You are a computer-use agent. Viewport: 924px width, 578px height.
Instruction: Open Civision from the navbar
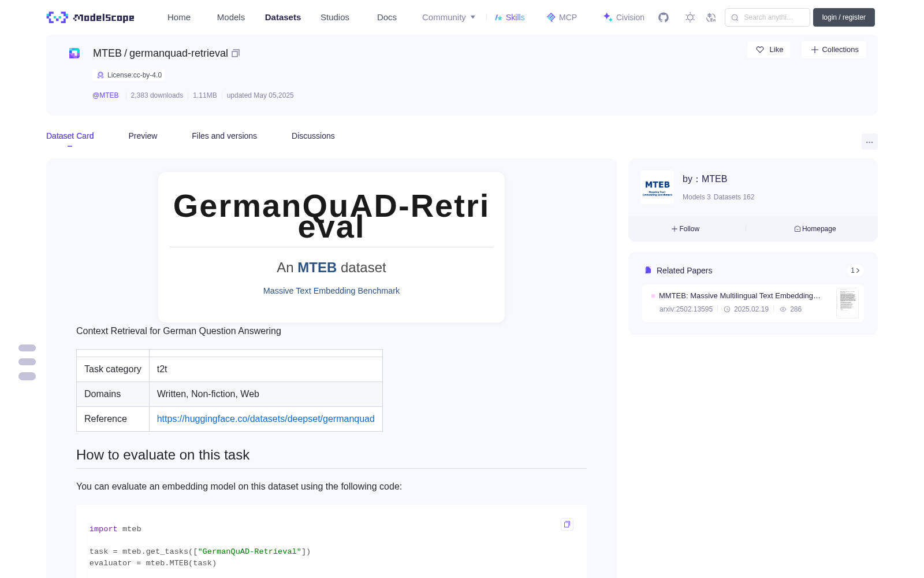tap(624, 17)
